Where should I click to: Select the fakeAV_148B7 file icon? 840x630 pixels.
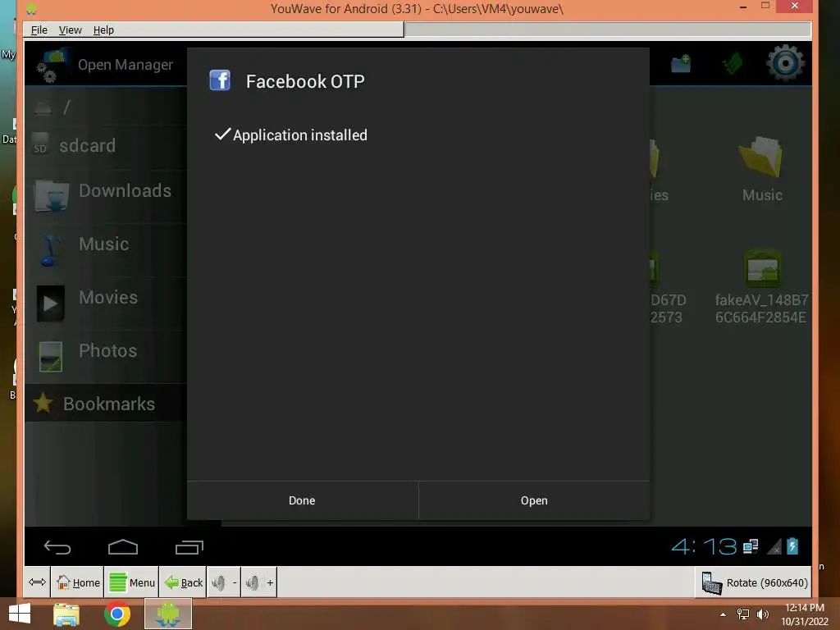[762, 269]
